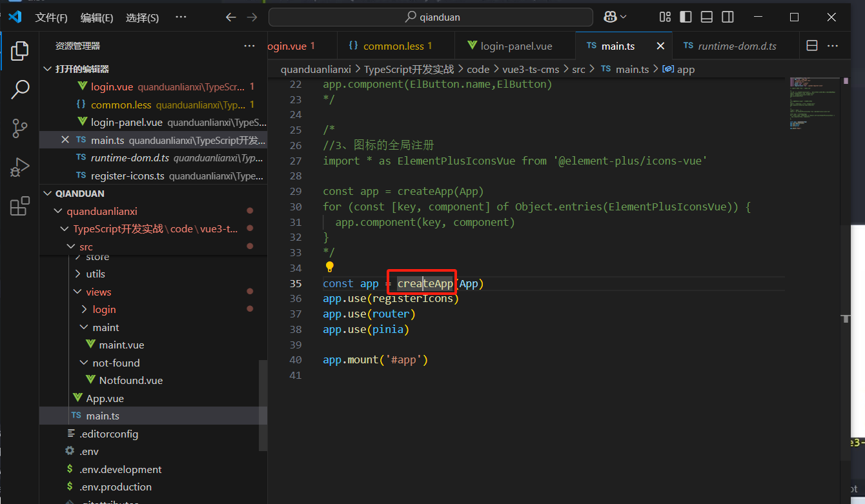Screen dimensions: 865x504
Task: Open the Run and Debug view
Action: (x=20, y=167)
